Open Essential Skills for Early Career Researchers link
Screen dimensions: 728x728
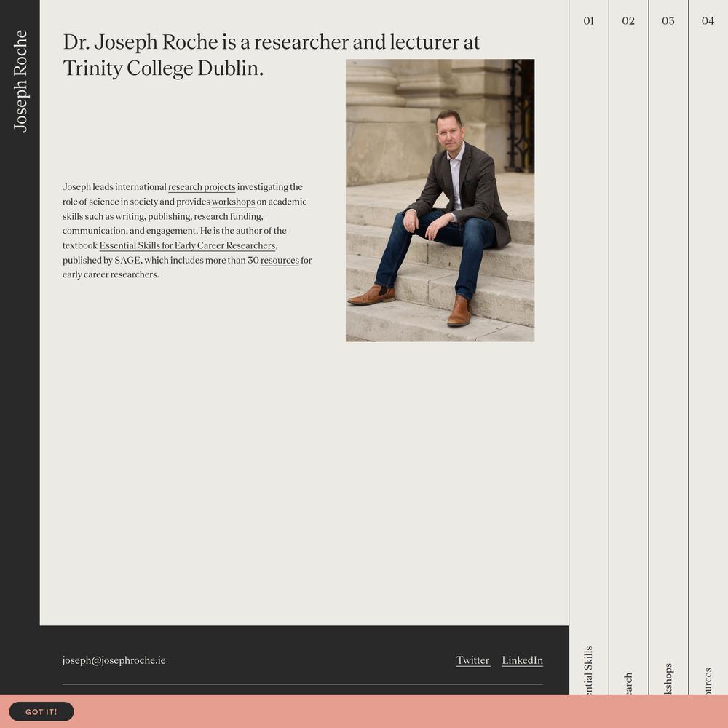[x=188, y=245]
